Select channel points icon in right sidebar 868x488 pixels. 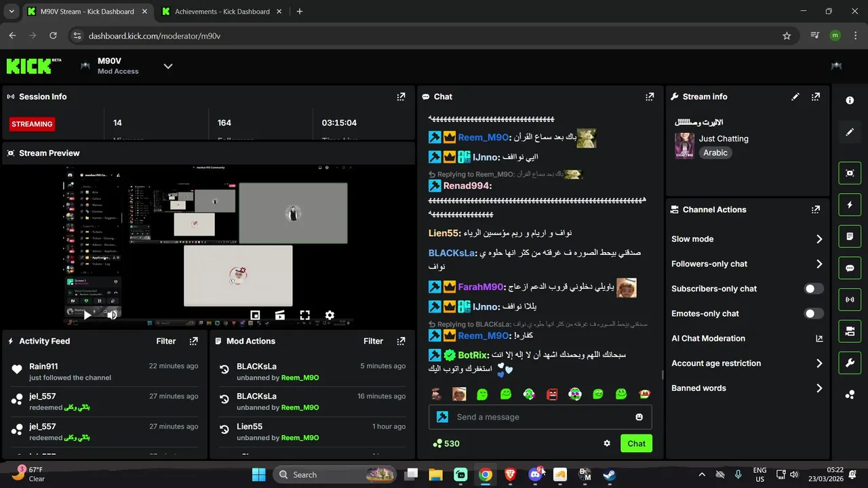pyautogui.click(x=850, y=395)
